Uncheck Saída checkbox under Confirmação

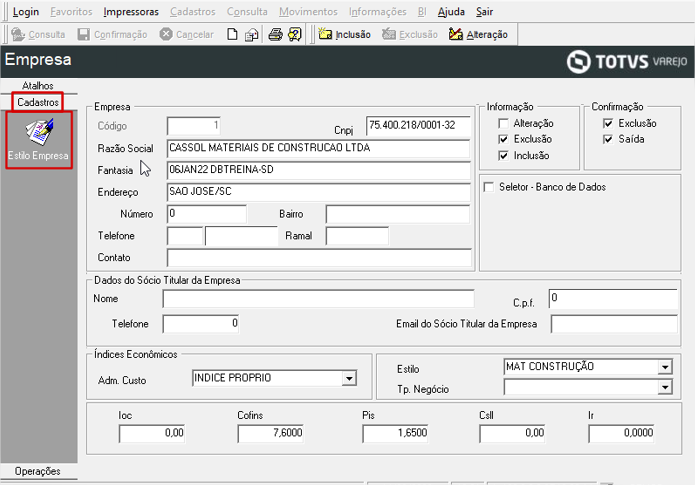click(x=608, y=139)
